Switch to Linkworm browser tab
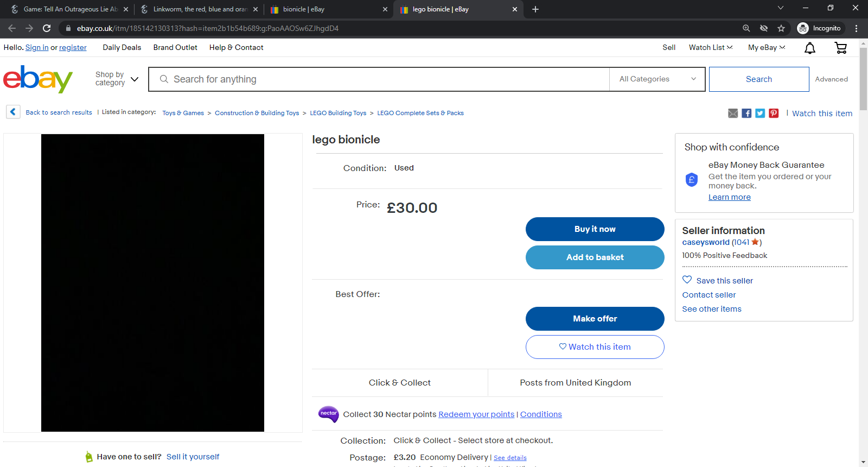The image size is (868, 467). [x=199, y=9]
